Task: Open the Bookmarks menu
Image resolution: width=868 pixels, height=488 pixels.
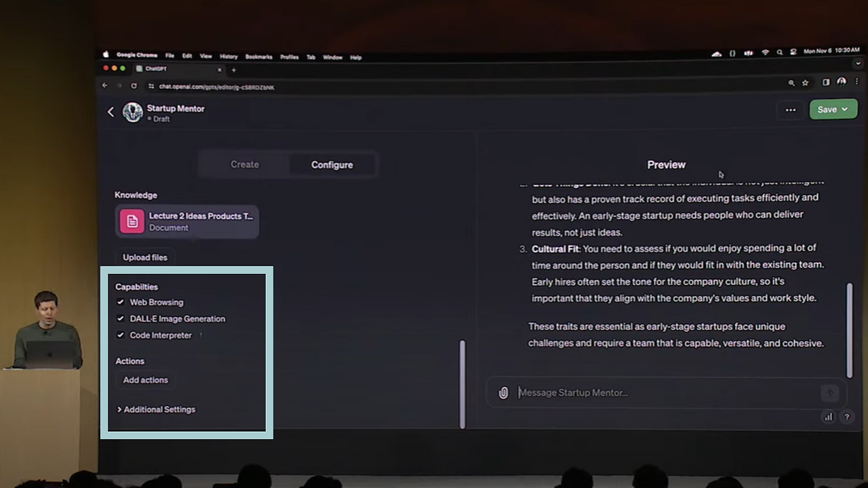Action: (x=258, y=57)
